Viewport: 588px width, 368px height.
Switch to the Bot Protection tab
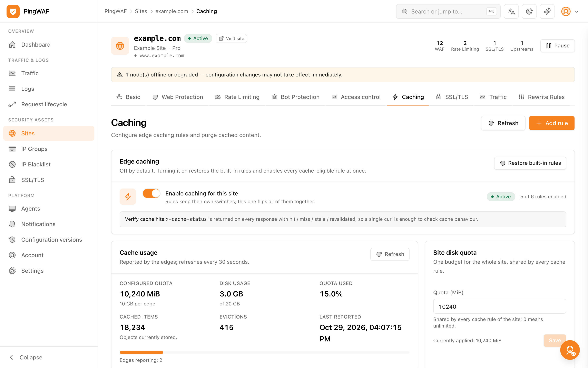coord(295,97)
